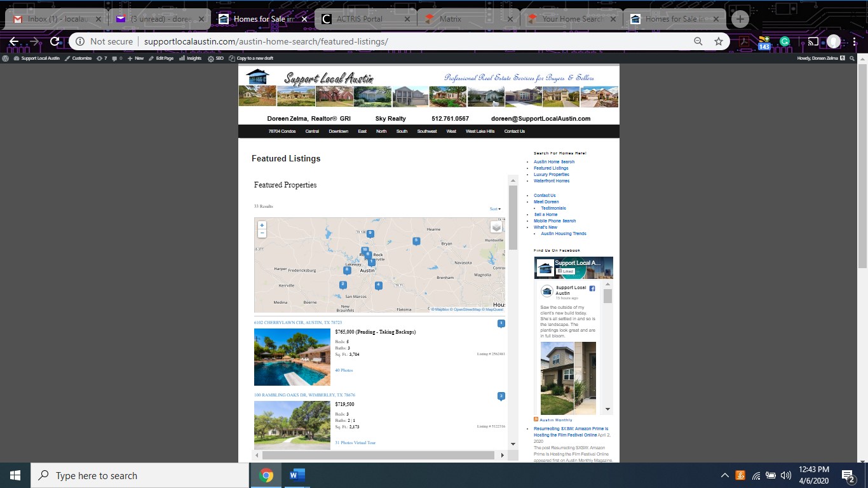The height and width of the screenshot is (488, 868).
Task: Click Edit Page in admin bar
Action: point(161,58)
